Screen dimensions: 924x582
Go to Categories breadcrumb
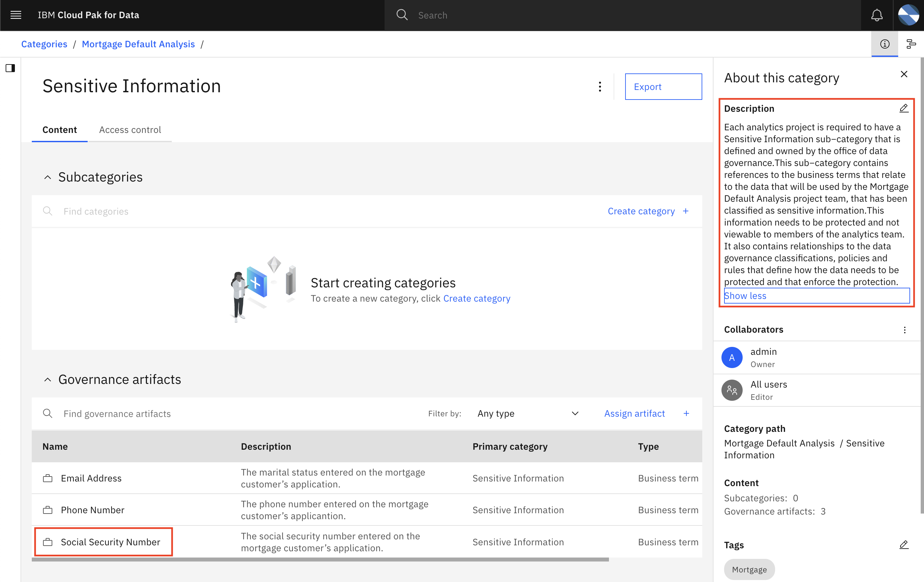[44, 44]
